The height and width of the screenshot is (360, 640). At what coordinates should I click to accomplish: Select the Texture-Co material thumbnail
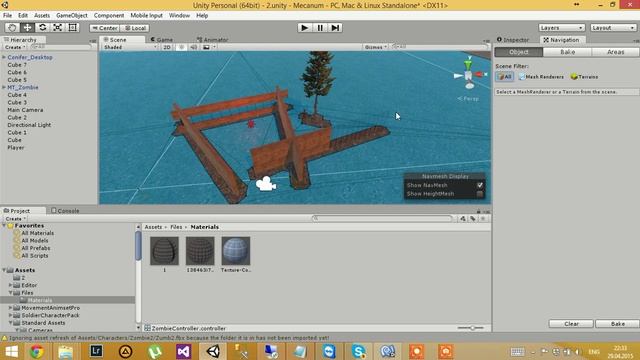[x=236, y=251]
